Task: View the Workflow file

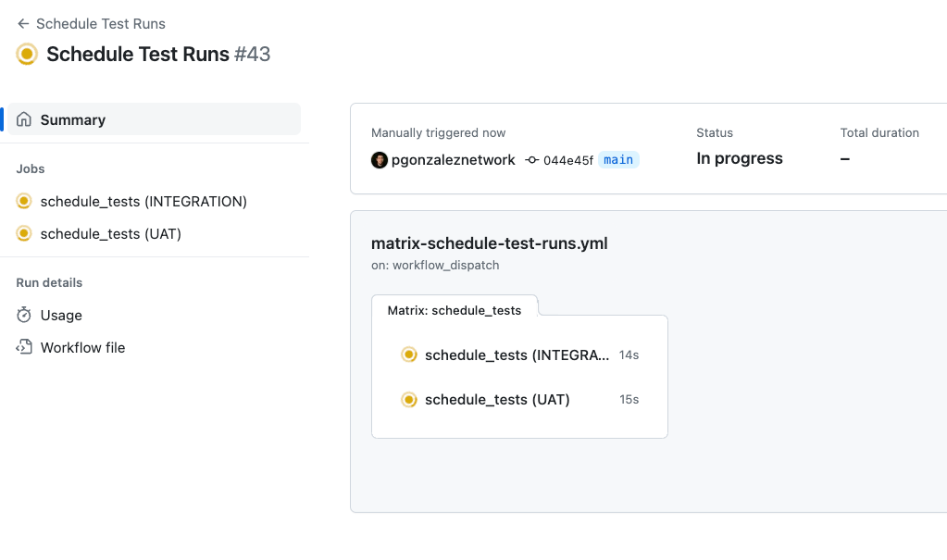Action: tap(82, 347)
